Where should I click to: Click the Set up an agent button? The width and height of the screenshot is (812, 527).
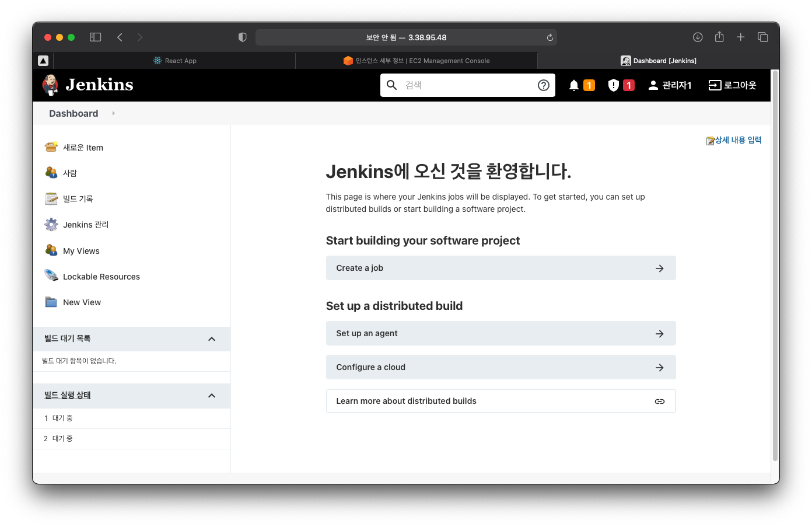click(501, 333)
